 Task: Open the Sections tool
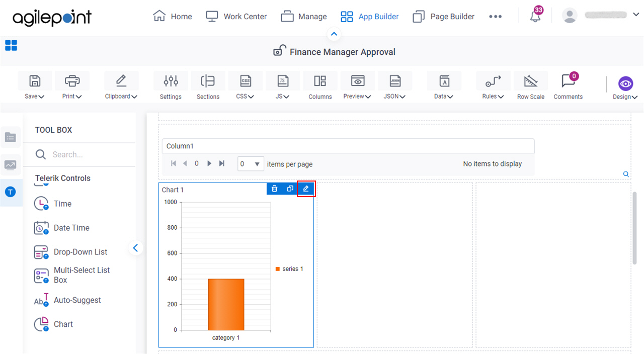point(208,85)
